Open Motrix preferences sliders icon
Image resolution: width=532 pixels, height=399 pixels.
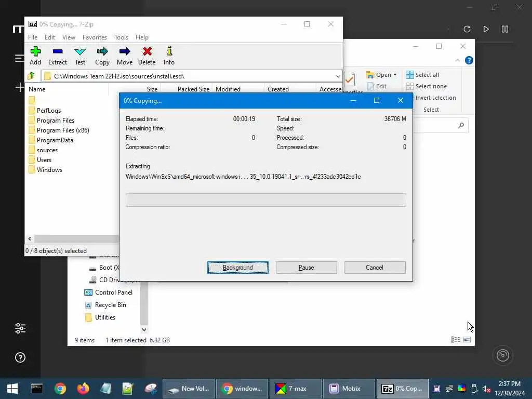20,328
